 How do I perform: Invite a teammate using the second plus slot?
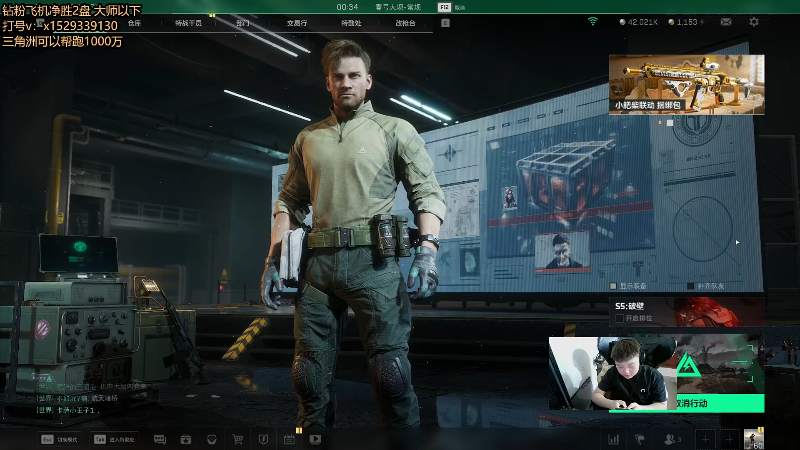pyautogui.click(x=730, y=439)
